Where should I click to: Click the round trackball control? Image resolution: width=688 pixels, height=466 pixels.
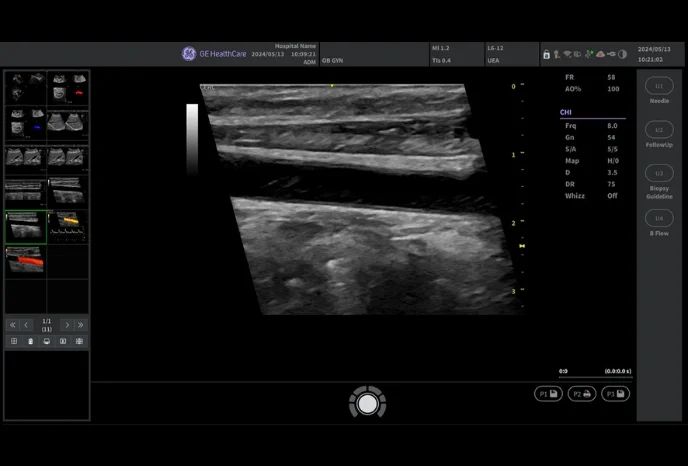tap(367, 403)
